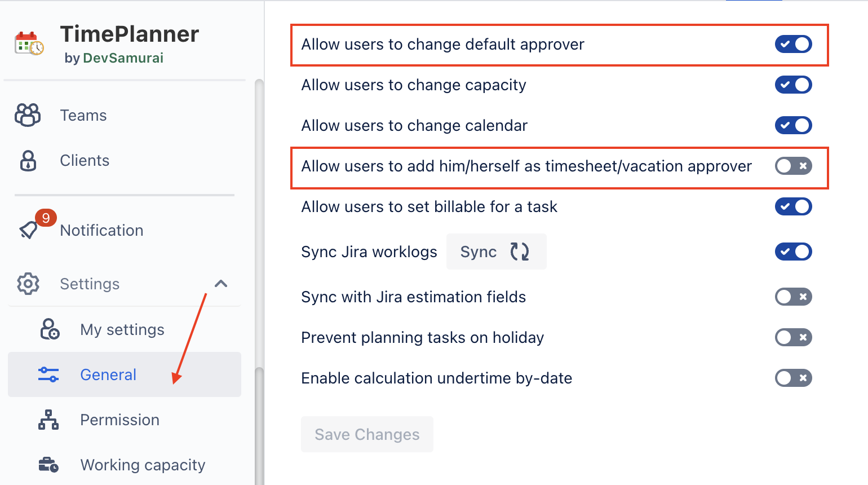Click the My settings user-gear icon
The width and height of the screenshot is (868, 485).
click(x=50, y=329)
